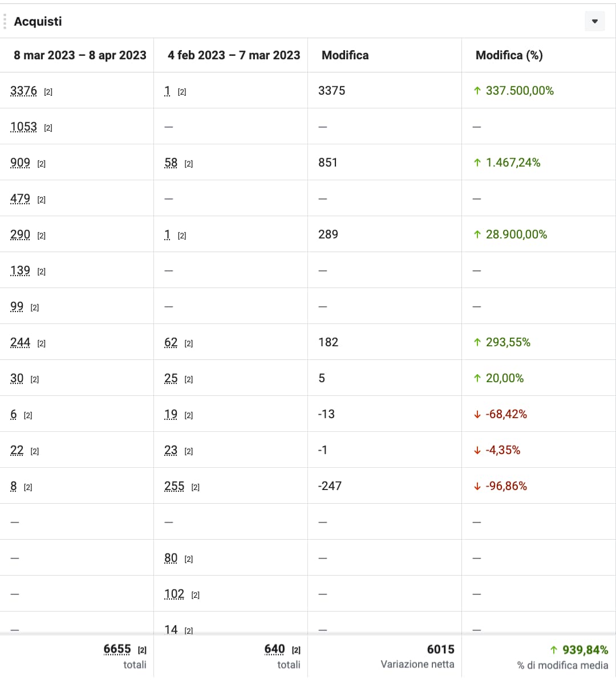Open the Acquisti panel dropdown arrow

pos(594,22)
